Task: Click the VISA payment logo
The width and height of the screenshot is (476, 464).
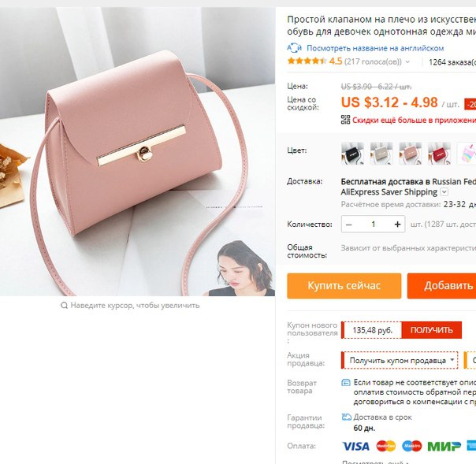Action: click(x=355, y=446)
